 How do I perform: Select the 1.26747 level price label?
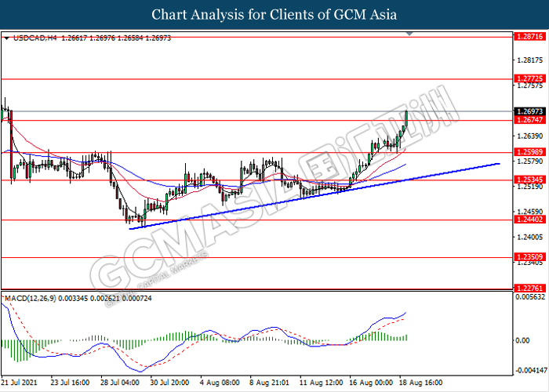pyautogui.click(x=524, y=120)
